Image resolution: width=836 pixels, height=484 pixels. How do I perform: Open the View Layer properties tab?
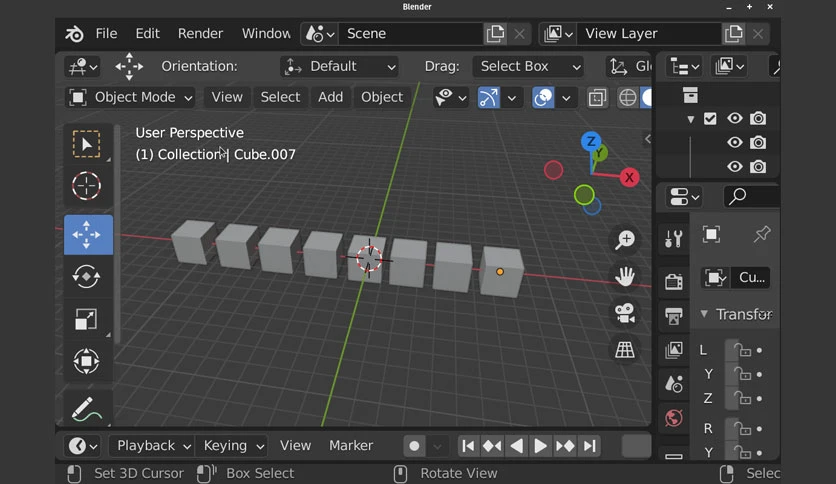coord(673,350)
